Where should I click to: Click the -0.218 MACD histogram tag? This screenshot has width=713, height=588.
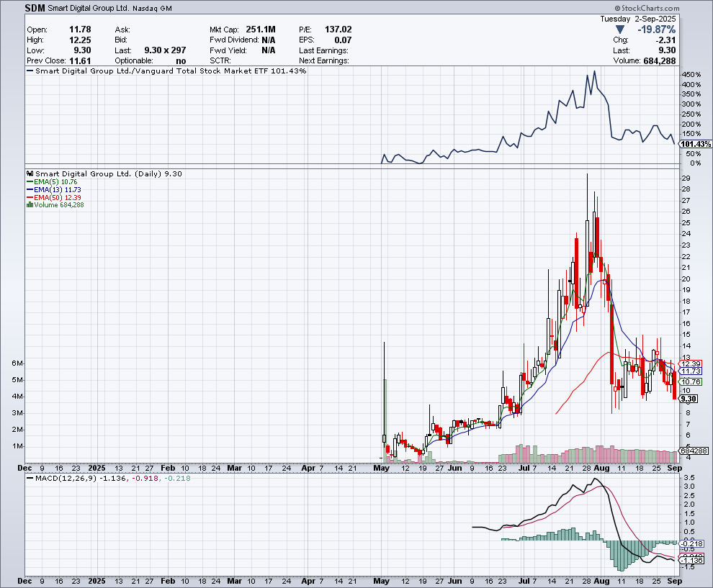692,544
